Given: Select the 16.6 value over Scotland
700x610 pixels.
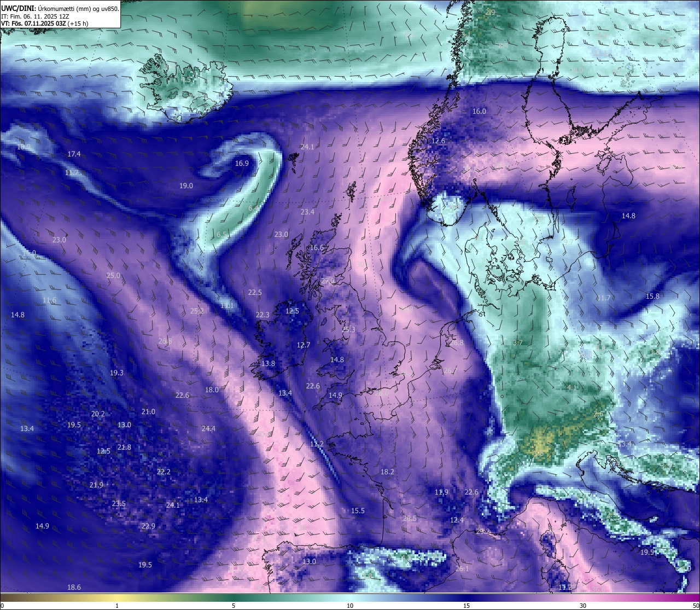Looking at the screenshot, I should pos(317,247).
